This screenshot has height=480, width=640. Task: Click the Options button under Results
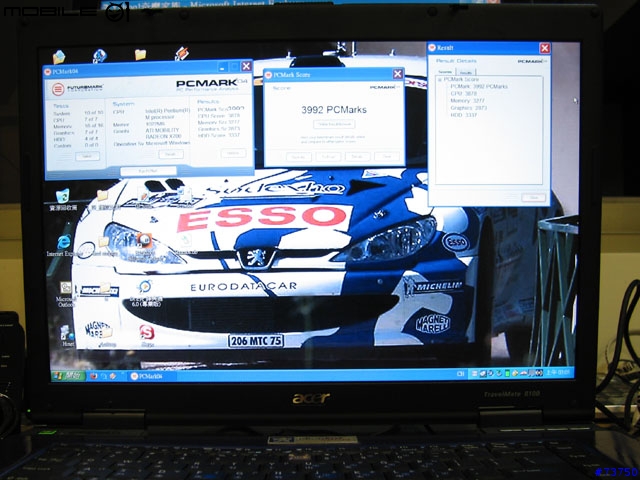[x=233, y=153]
